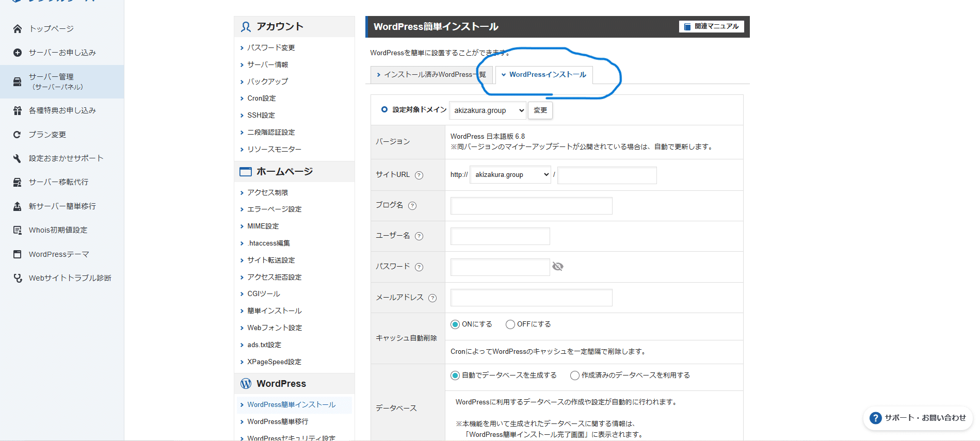Image resolution: width=980 pixels, height=441 pixels.
Task: Select 作成済みのデータベースを利用する option
Action: (x=575, y=375)
